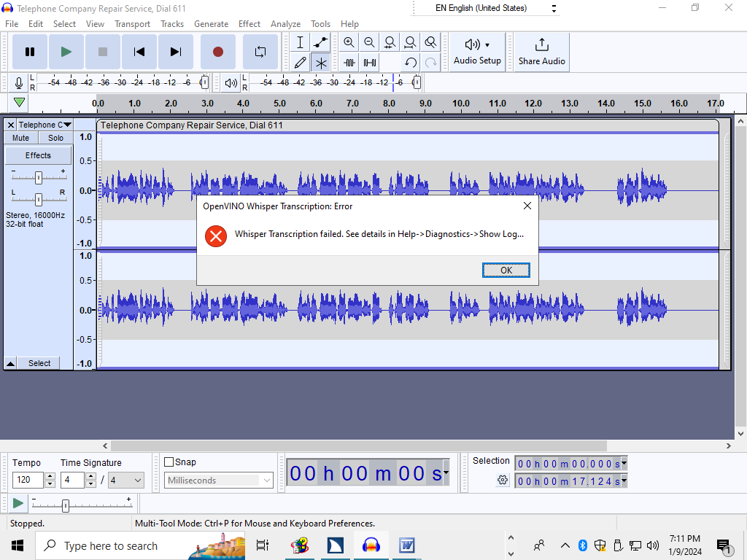Image resolution: width=747 pixels, height=560 pixels.
Task: Select the Selection (I-beam) tool
Action: [300, 42]
